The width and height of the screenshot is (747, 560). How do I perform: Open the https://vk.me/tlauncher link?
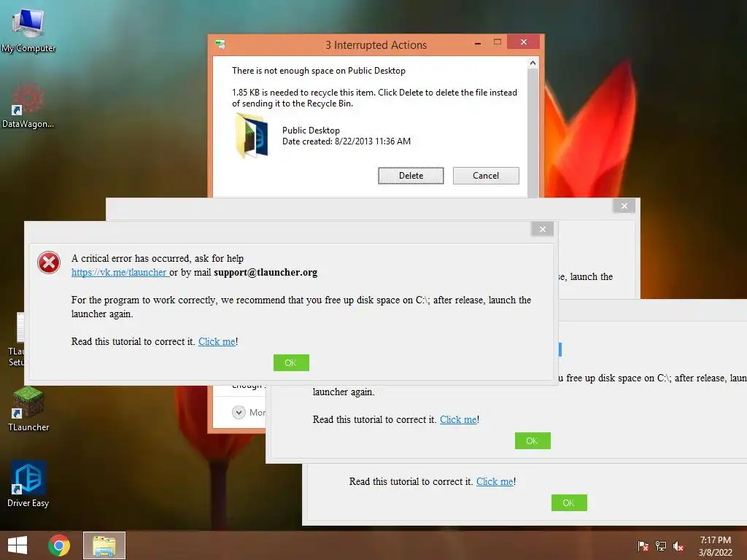[x=119, y=273]
